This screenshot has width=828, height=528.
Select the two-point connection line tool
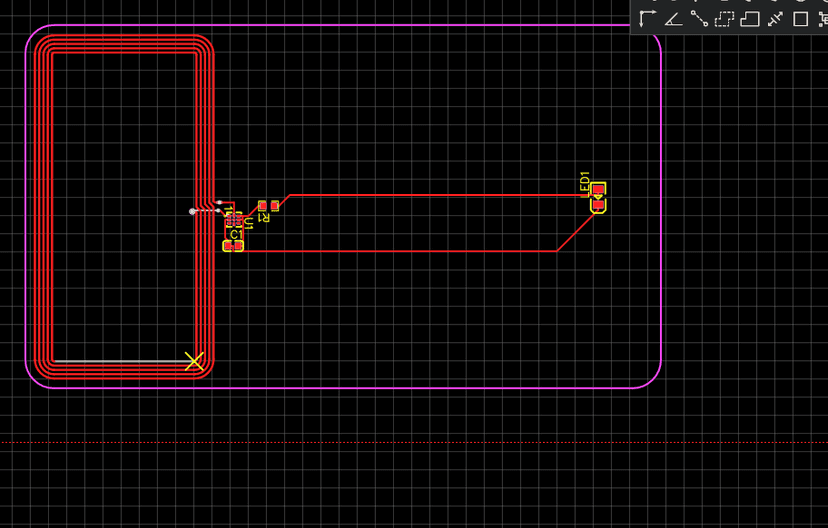[x=699, y=19]
